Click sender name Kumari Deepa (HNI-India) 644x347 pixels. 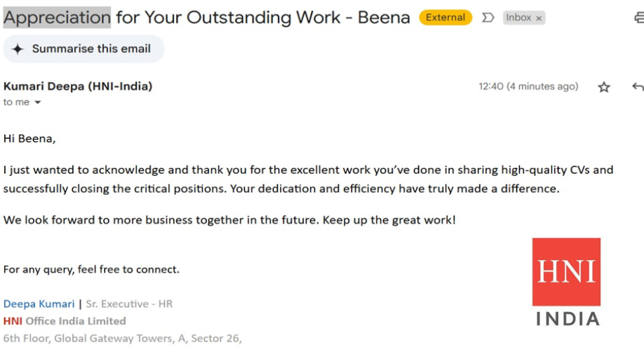coord(78,86)
